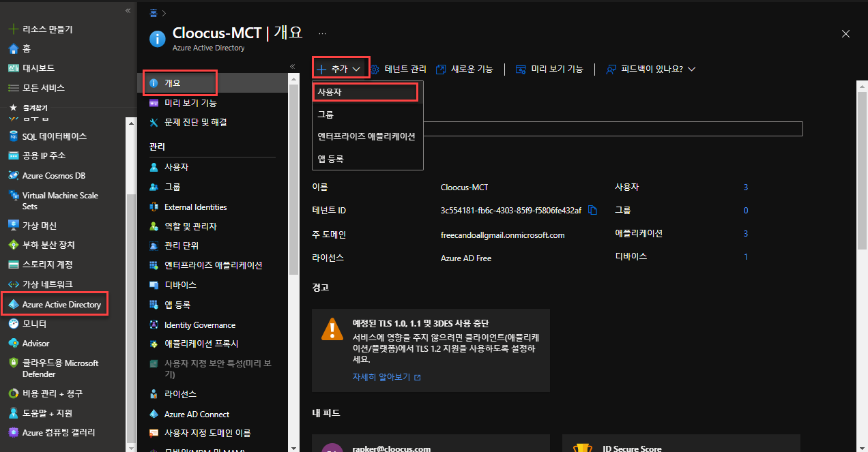The height and width of the screenshot is (452, 868).
Task: Click the 홈 breadcrumb link
Action: click(153, 12)
